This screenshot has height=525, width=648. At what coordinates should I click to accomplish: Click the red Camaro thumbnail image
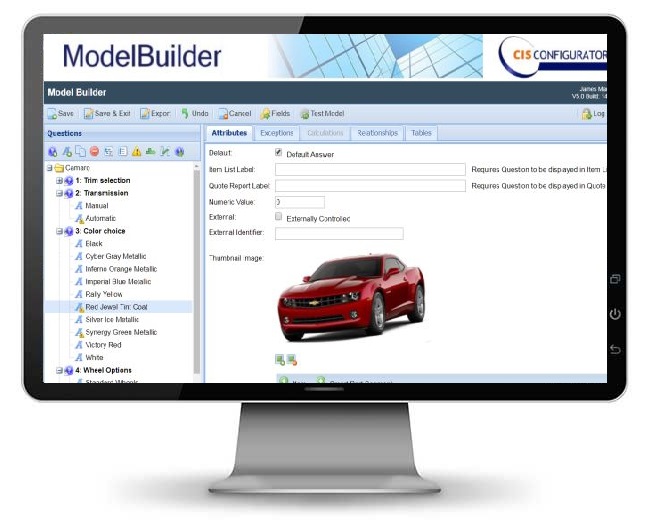click(351, 297)
